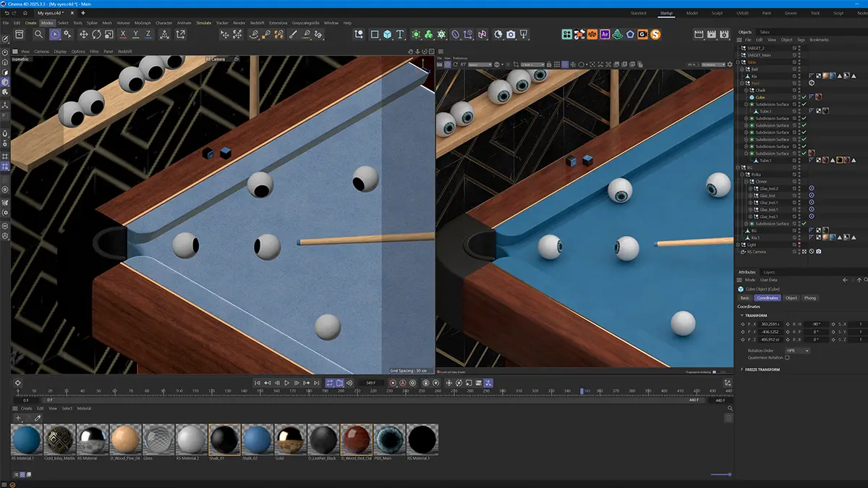
Task: Open the Rotation Order HPB dropdown
Action: click(797, 350)
